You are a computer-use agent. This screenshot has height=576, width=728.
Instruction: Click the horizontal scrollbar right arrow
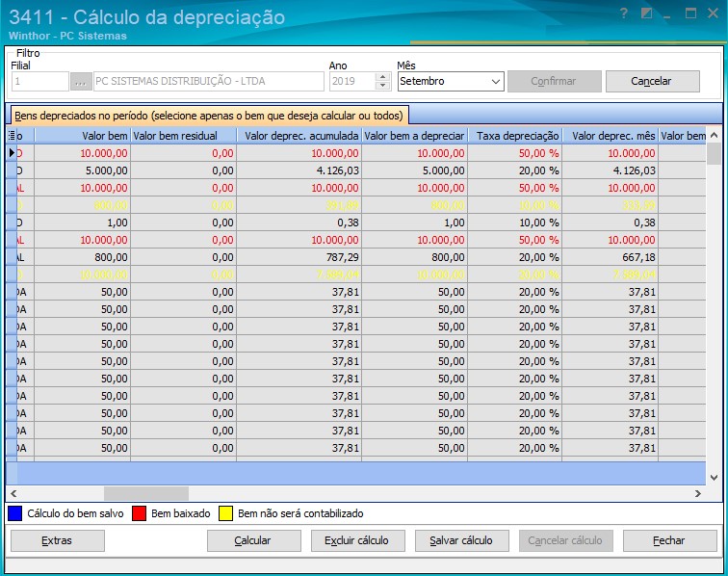coord(698,493)
